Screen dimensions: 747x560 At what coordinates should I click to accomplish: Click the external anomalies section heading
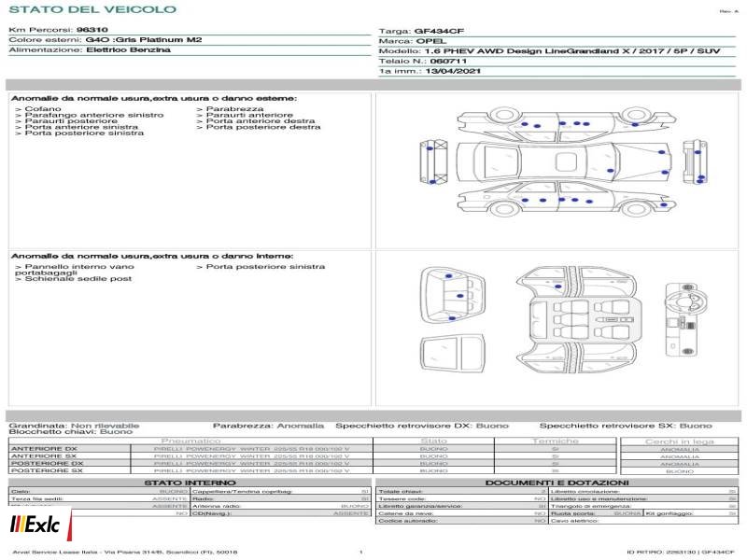(154, 98)
